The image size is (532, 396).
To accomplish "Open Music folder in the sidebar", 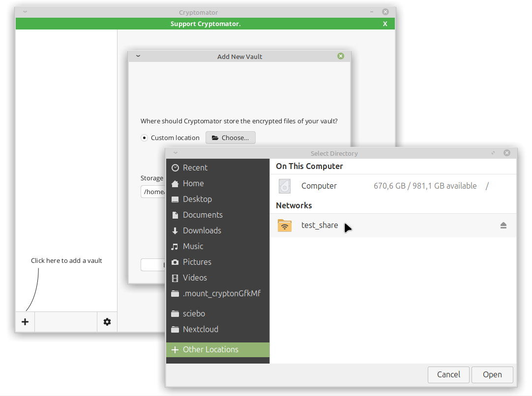I will coord(218,246).
